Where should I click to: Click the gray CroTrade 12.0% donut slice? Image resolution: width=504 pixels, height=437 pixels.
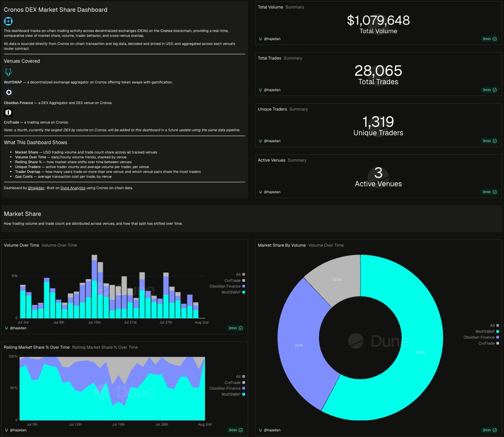(x=337, y=279)
